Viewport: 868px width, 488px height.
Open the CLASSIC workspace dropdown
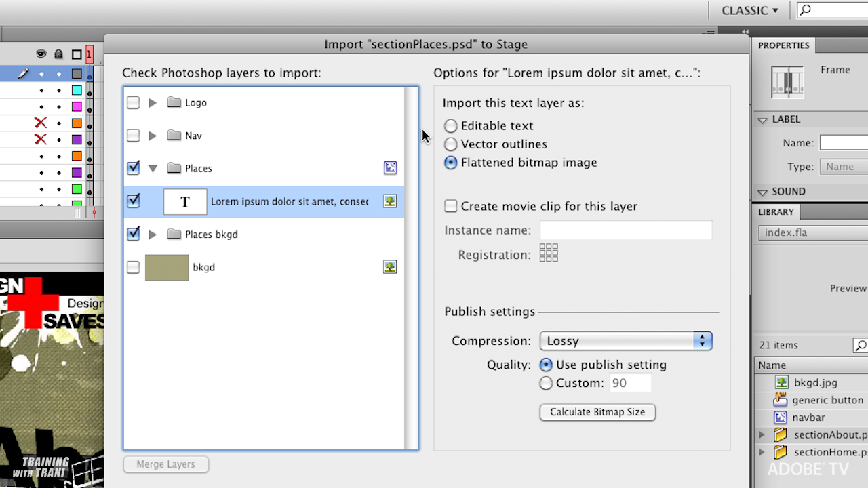click(749, 10)
